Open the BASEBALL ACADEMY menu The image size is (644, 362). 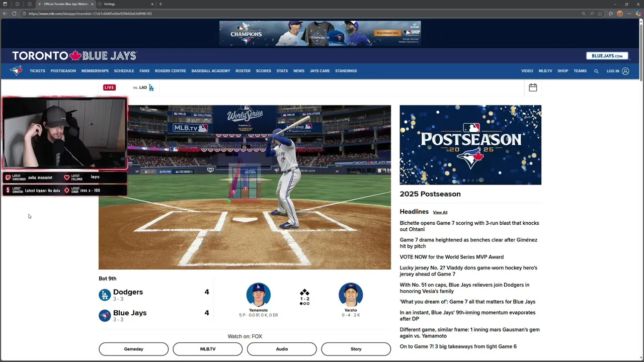pos(211,71)
